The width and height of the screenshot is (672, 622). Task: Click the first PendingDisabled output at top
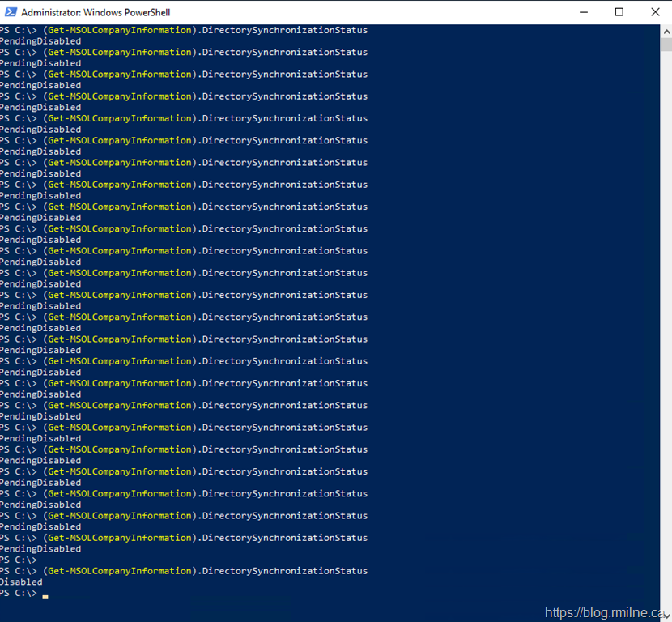coord(40,40)
